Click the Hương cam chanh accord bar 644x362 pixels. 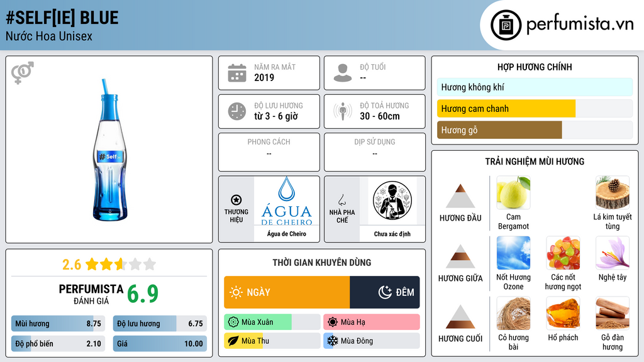[x=535, y=109]
